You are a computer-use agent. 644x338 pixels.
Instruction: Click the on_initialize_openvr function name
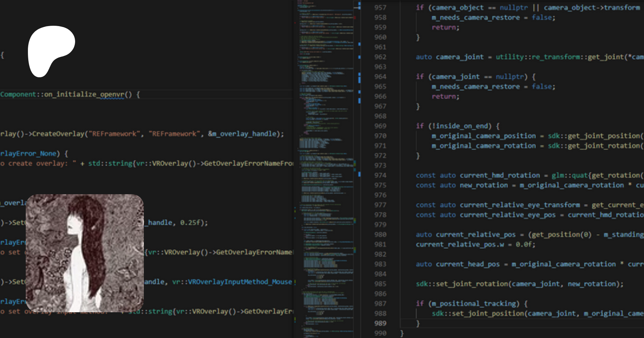tap(84, 94)
